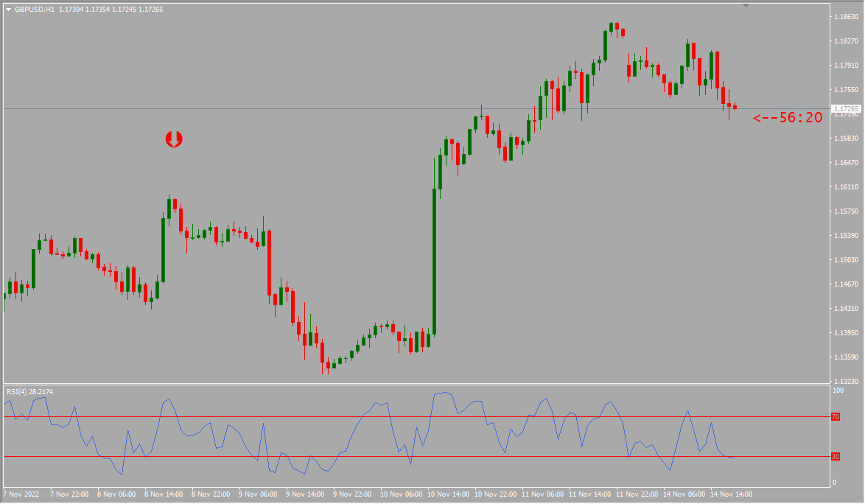The image size is (865, 504).
Task: Select the GBPUSD,H1 chart title
Action: click(35, 10)
